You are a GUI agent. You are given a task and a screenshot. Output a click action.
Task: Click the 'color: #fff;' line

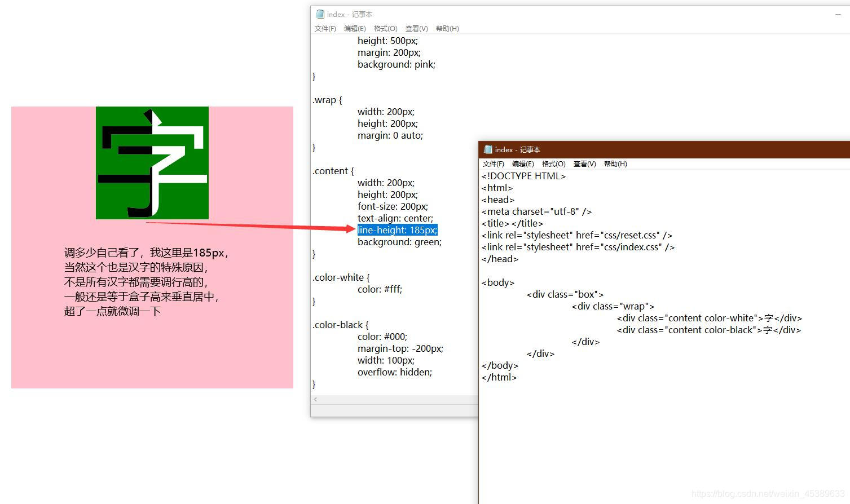point(380,289)
